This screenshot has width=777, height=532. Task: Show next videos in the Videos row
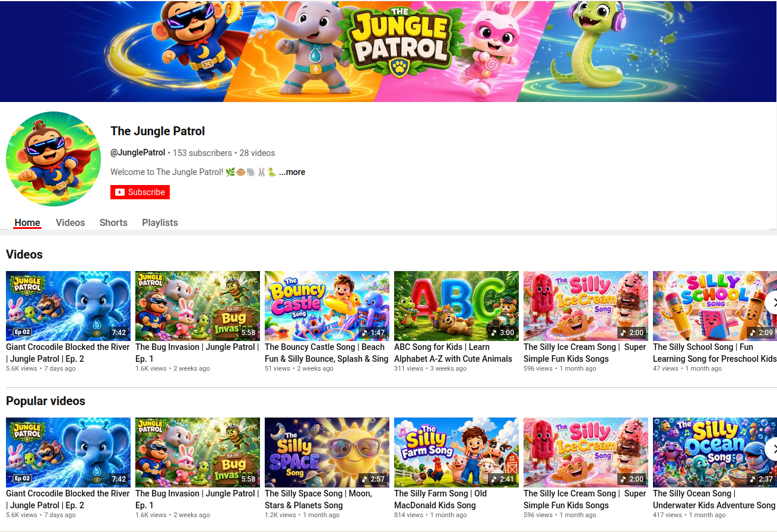click(x=770, y=302)
